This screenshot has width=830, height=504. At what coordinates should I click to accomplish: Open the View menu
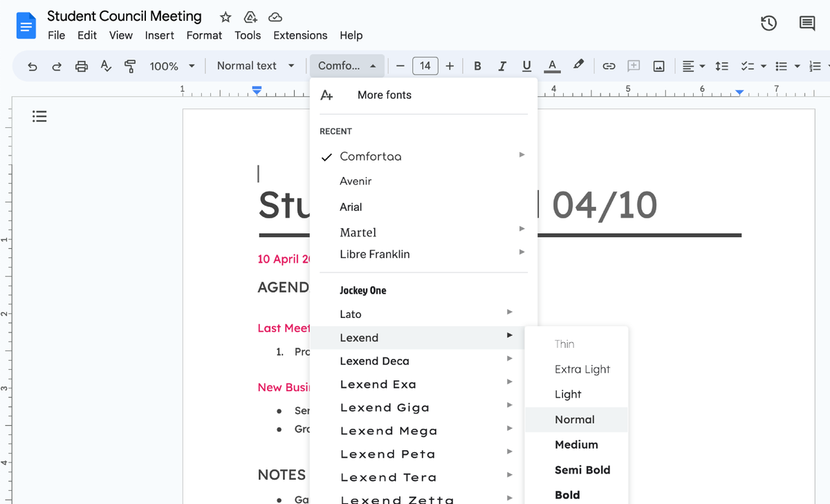tap(121, 35)
